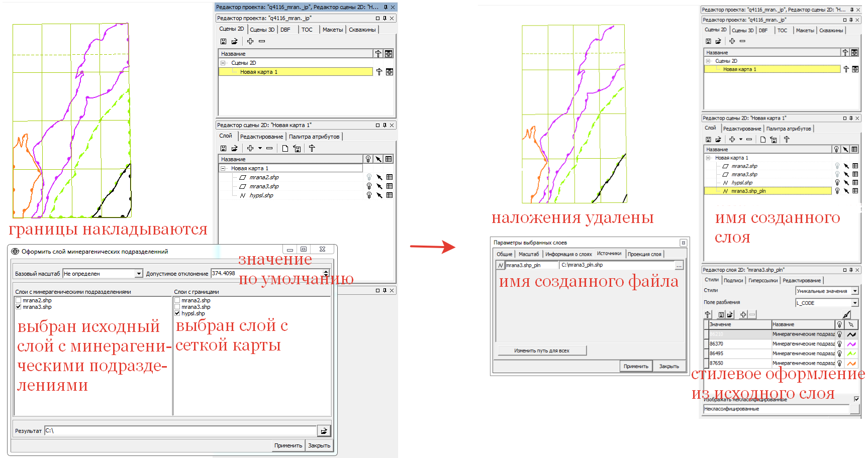Add a layer via left-hand Редактор сцены 2D plus

point(250,148)
